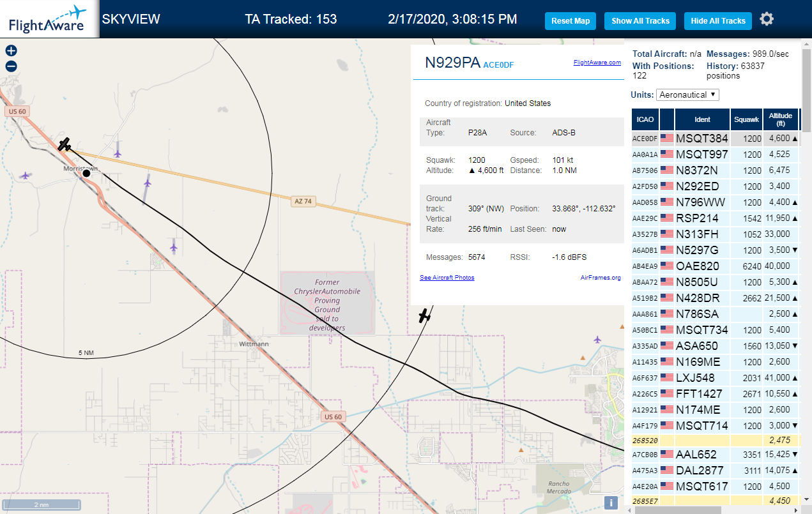
Task: Click the SKYVIEW title text
Action: [131, 19]
